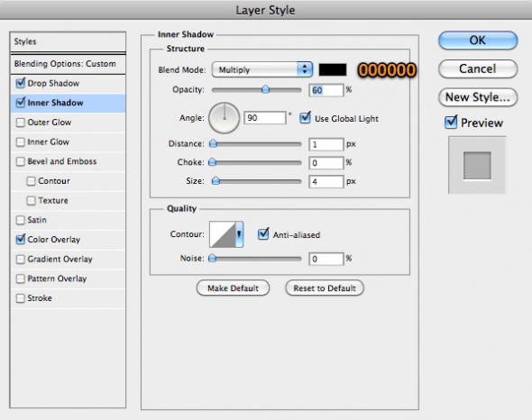
Task: Click the layer style preview thumbnail
Action: [x=477, y=165]
